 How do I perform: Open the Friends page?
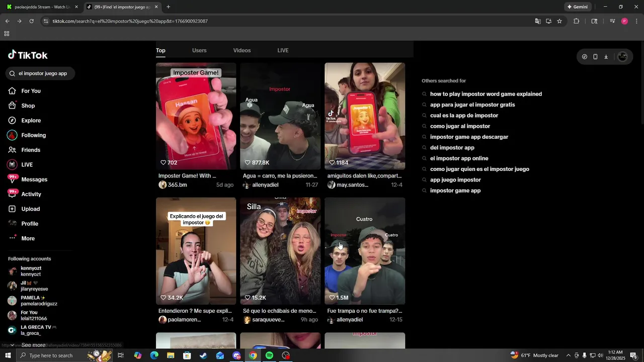click(x=31, y=150)
